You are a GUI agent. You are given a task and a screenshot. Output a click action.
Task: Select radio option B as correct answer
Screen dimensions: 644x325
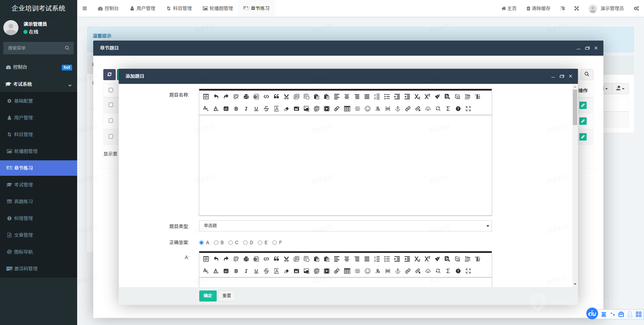coord(216,243)
